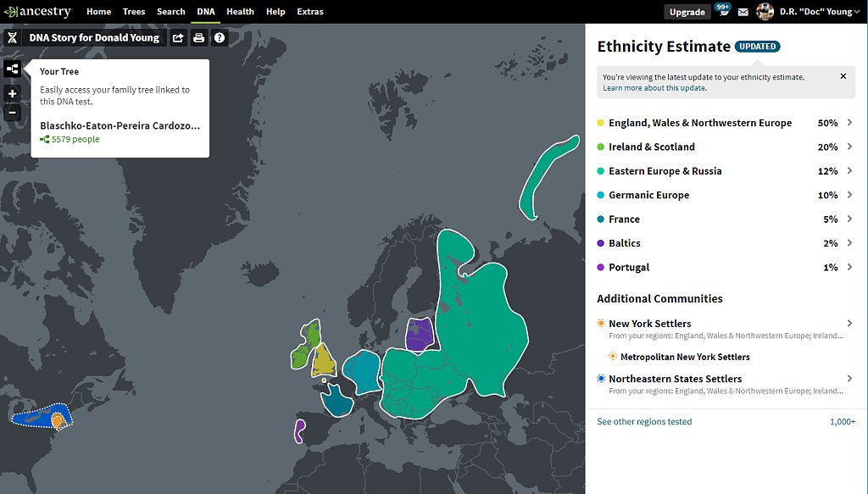
Task: Open the messages envelope icon
Action: tap(743, 12)
